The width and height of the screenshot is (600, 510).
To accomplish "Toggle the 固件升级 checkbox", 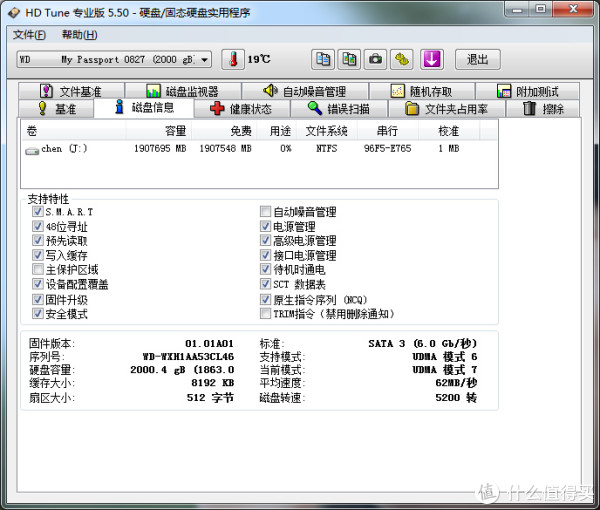I will coord(38,299).
